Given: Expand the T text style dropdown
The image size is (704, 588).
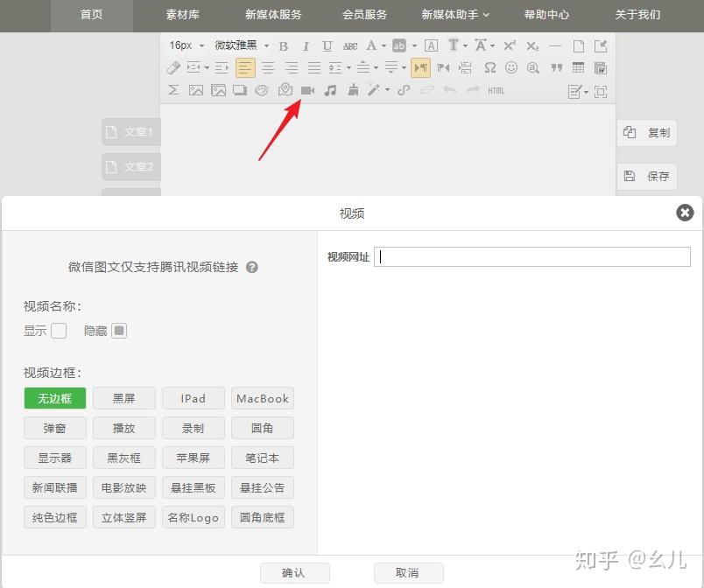Looking at the screenshot, I should click(465, 45).
